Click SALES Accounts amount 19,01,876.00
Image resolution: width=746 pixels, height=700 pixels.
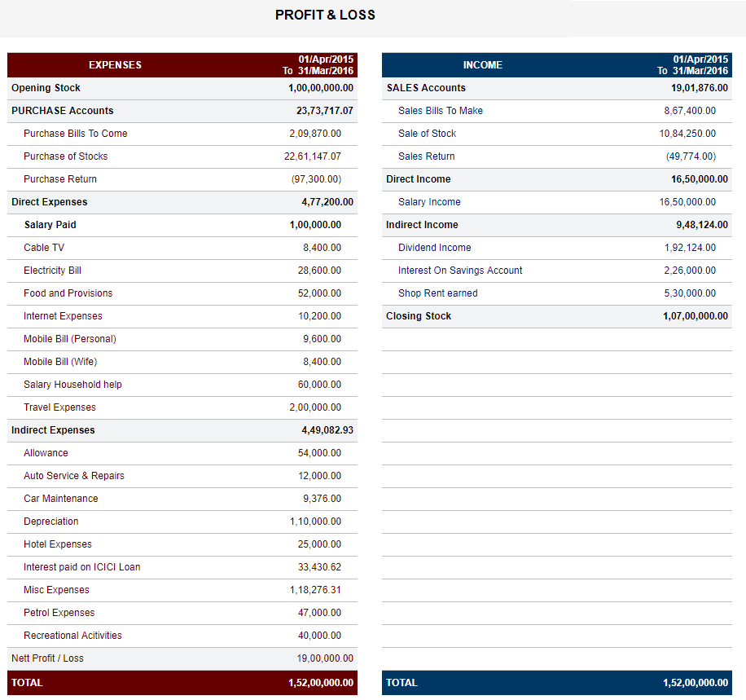tap(700, 88)
